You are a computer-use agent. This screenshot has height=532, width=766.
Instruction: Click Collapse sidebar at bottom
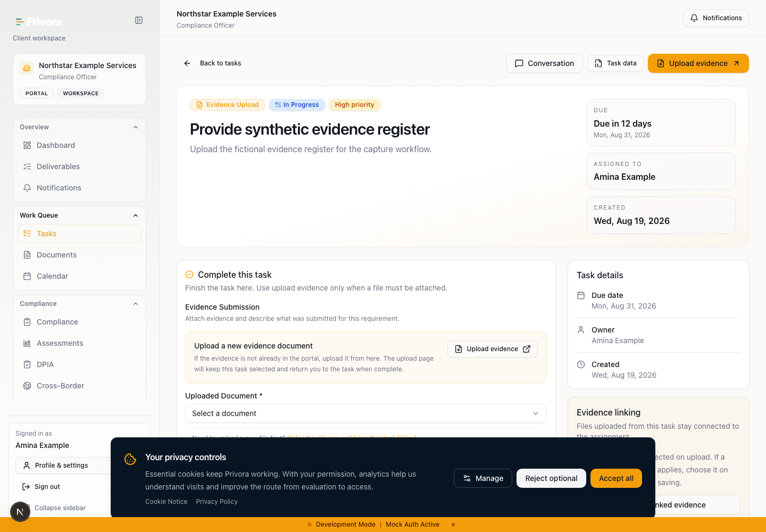(x=60, y=508)
